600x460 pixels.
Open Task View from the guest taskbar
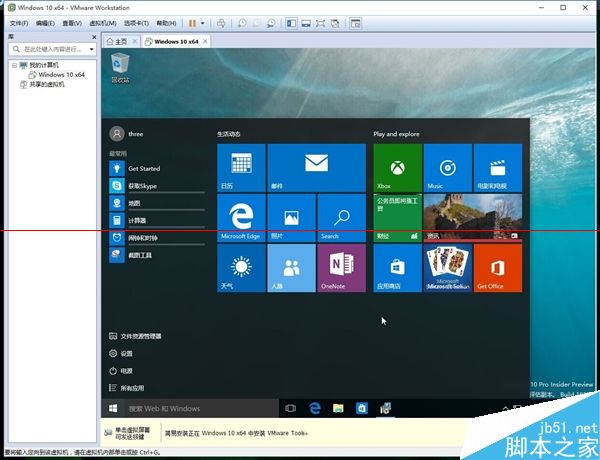(x=291, y=408)
